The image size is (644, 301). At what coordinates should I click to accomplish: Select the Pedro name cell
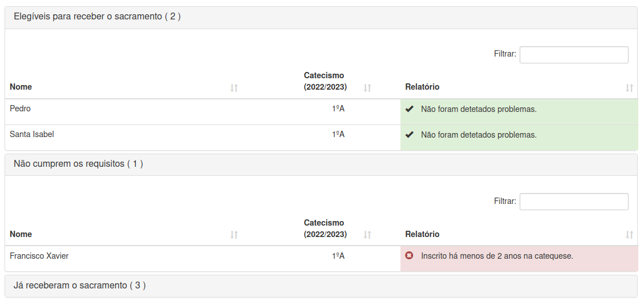click(x=21, y=109)
